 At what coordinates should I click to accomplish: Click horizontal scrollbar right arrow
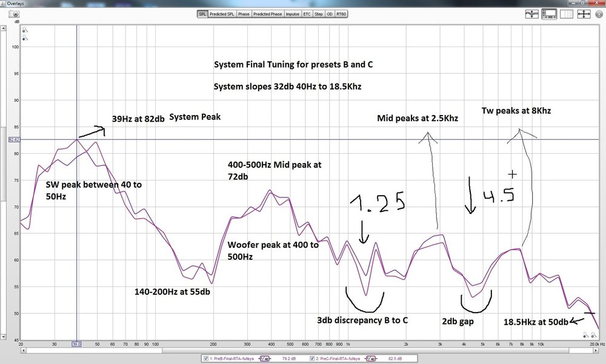596,351
